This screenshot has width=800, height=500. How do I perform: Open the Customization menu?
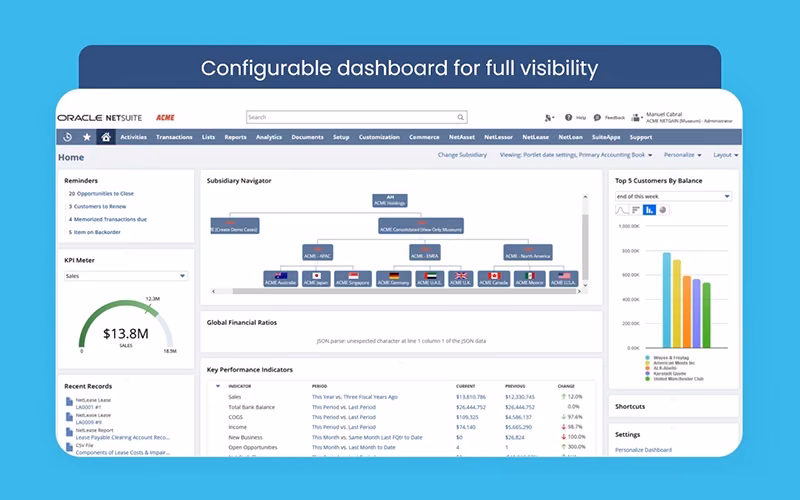(x=379, y=137)
